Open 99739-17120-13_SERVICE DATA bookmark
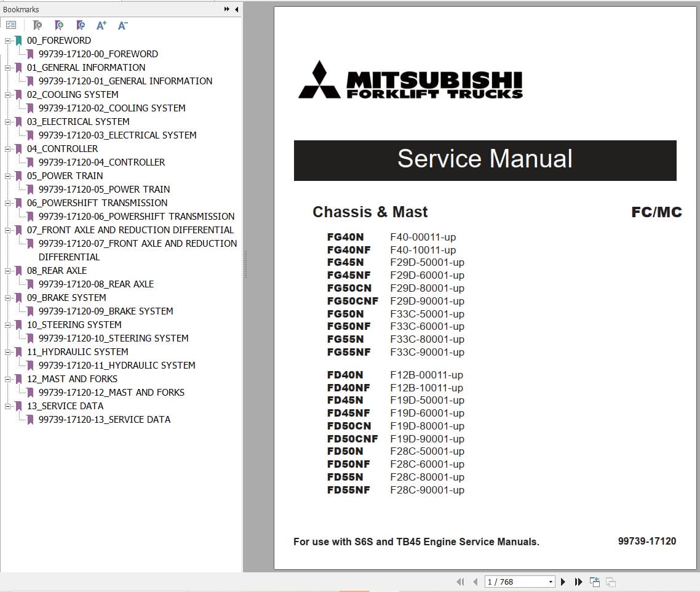This screenshot has height=592, width=700. [x=105, y=420]
